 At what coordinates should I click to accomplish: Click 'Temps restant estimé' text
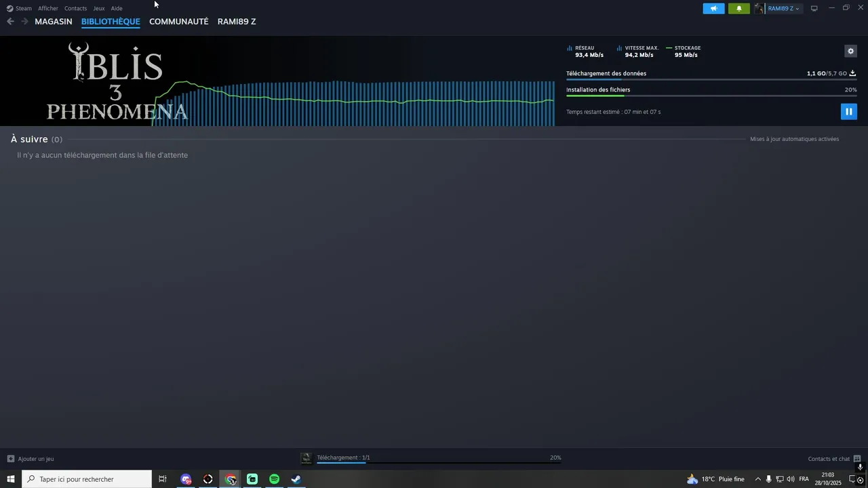point(613,112)
